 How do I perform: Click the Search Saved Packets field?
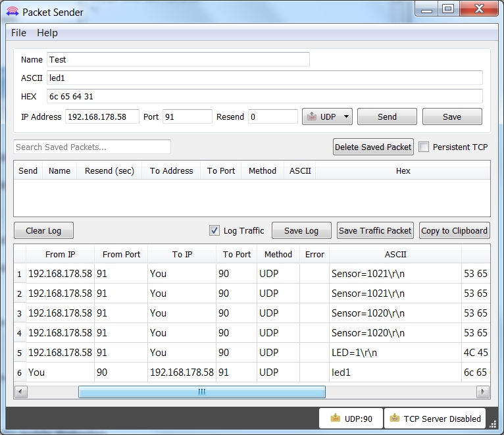click(x=92, y=147)
